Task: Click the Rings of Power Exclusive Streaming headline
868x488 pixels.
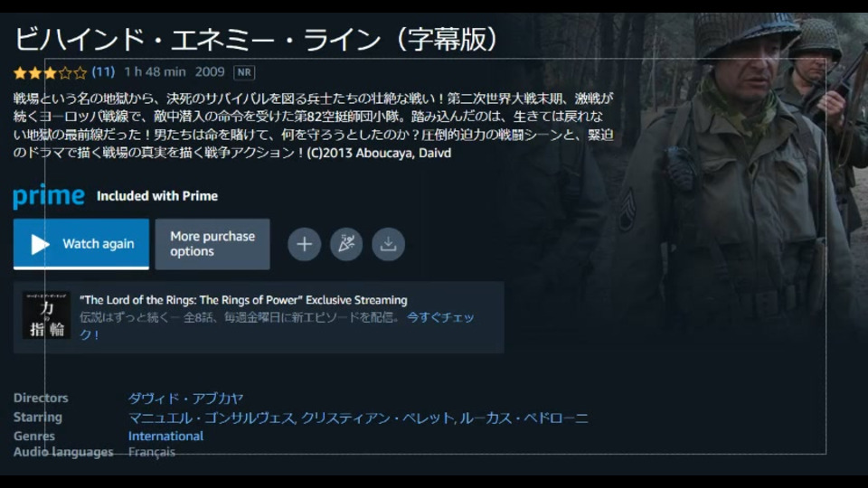Action: (243, 300)
